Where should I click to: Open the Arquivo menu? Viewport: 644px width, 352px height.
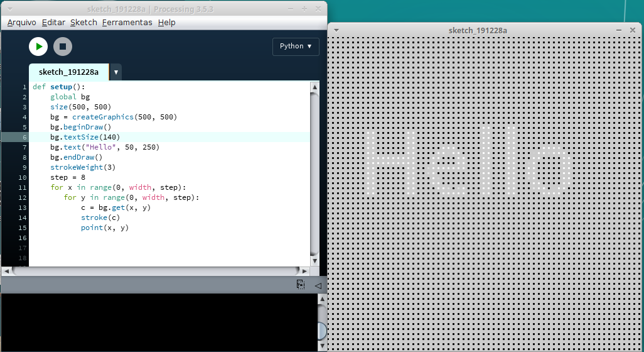pos(22,23)
